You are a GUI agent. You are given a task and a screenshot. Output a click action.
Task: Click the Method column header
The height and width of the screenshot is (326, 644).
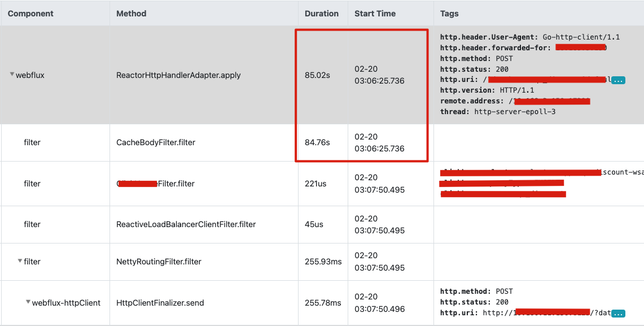pyautogui.click(x=130, y=13)
